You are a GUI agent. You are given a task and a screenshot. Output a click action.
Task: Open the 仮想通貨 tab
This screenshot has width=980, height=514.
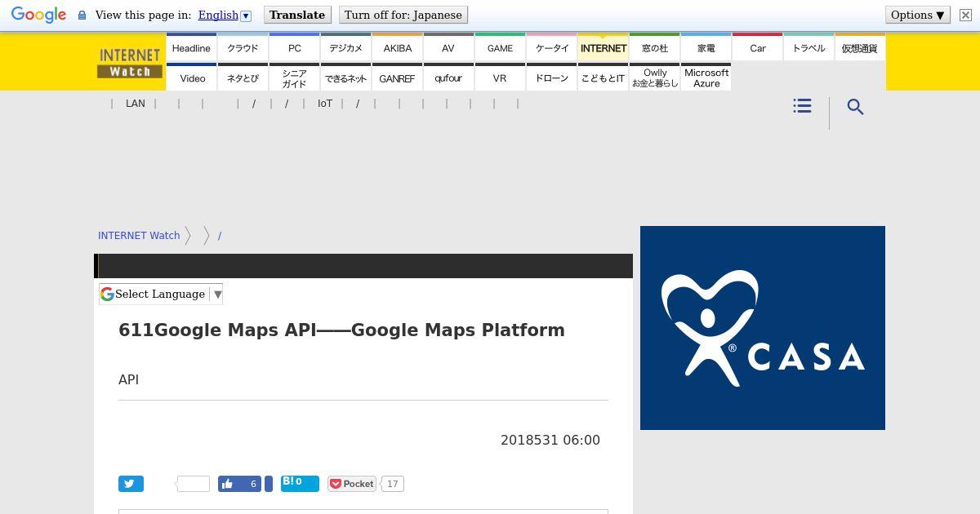click(x=860, y=47)
